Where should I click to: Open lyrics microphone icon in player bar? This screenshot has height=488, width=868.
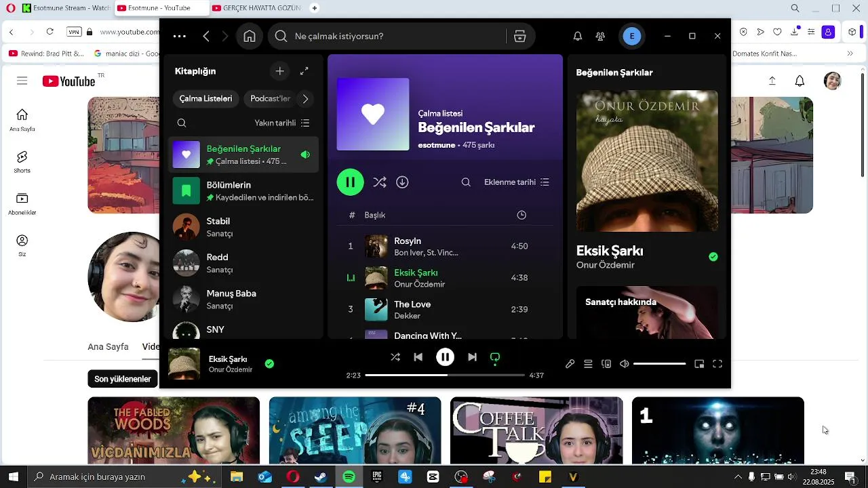[570, 364]
